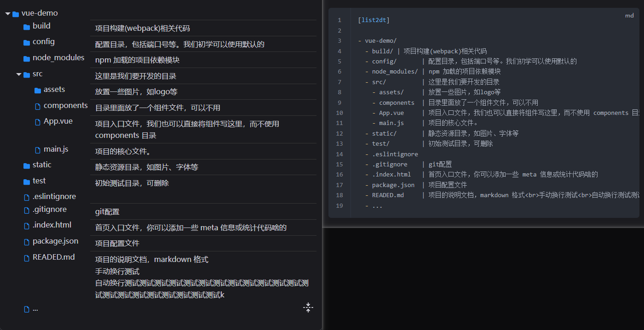Screen dimensions: 644x330
Task: Select READED.md in the file tree
Action: pos(53,257)
